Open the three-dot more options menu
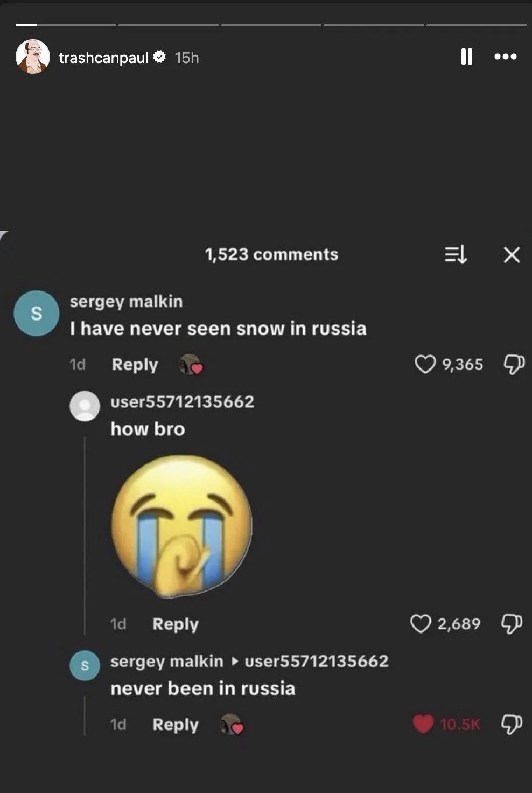Image resolution: width=532 pixels, height=793 pixels. [x=506, y=57]
